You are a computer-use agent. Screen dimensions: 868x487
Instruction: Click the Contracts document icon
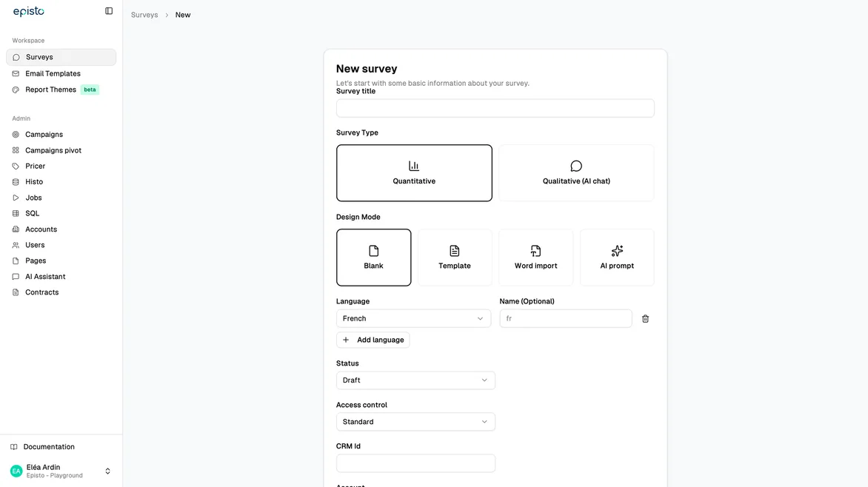tap(16, 292)
